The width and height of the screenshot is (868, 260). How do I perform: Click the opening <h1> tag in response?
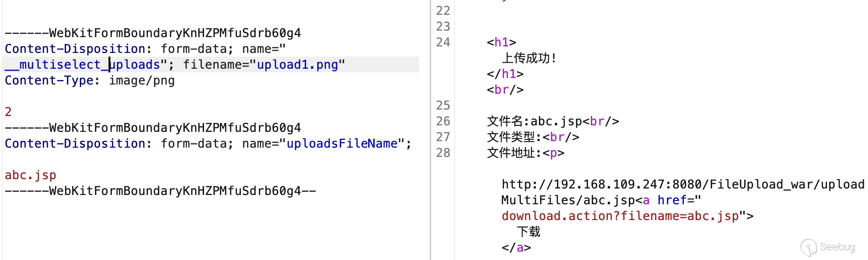(502, 42)
